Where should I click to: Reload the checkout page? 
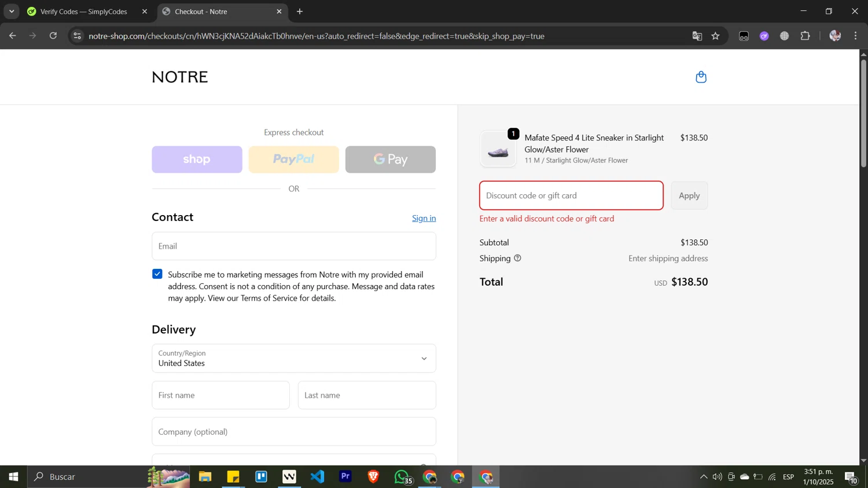(53, 36)
